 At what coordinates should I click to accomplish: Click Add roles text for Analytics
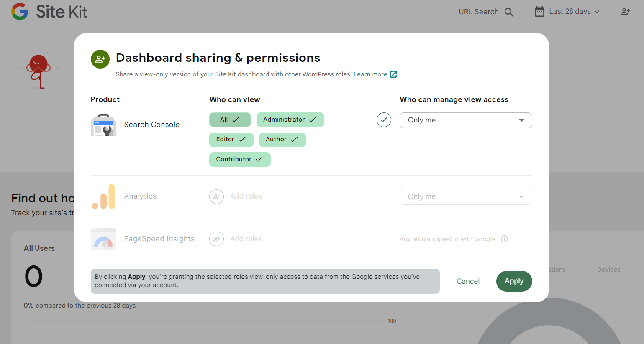(246, 196)
